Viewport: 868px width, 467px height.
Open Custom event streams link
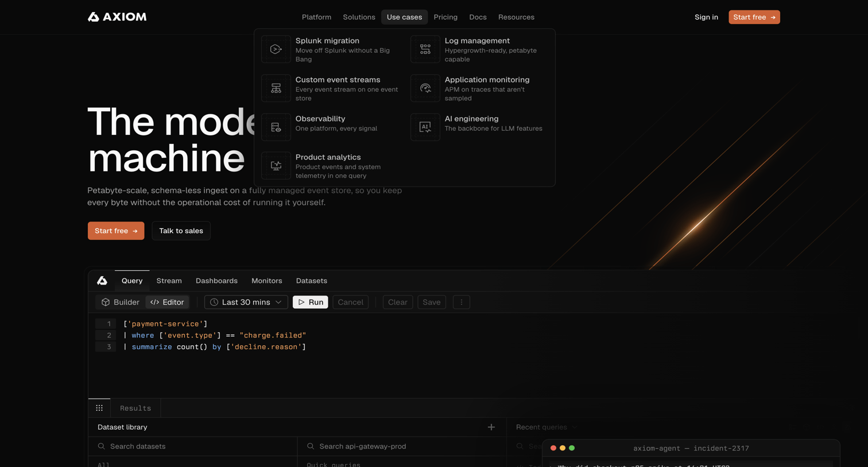pyautogui.click(x=338, y=80)
